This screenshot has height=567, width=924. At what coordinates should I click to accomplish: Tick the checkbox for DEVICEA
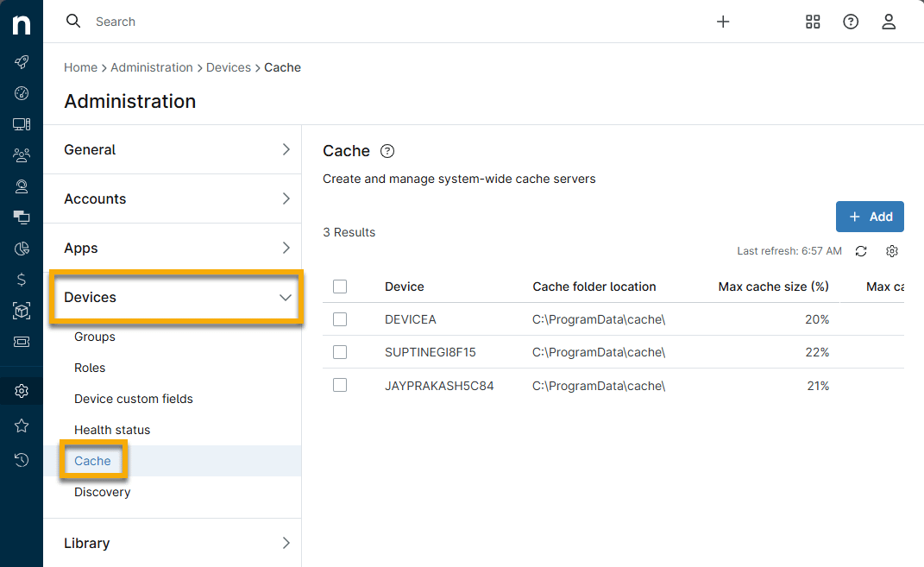[x=340, y=319]
